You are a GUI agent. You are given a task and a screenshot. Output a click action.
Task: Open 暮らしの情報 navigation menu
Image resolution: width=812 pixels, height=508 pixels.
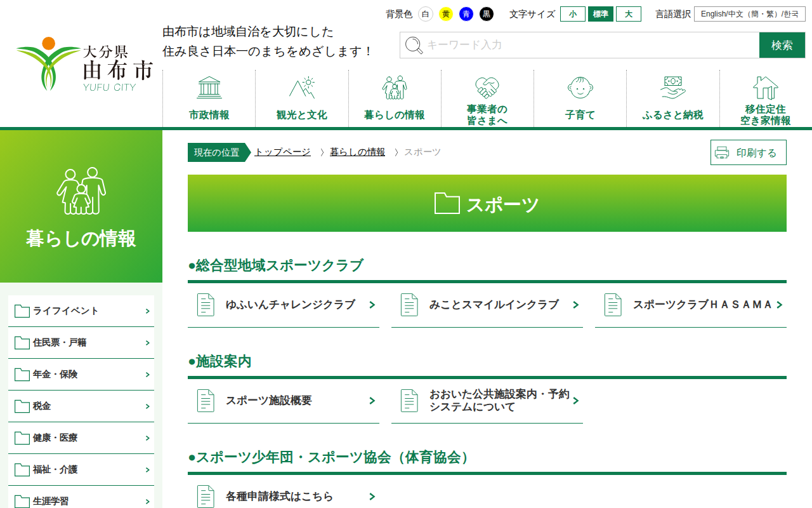click(x=395, y=98)
